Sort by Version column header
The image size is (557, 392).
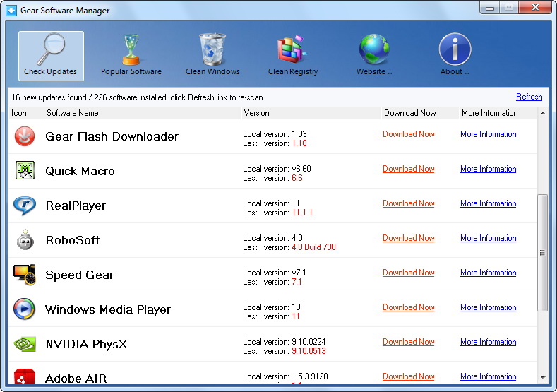(x=311, y=113)
